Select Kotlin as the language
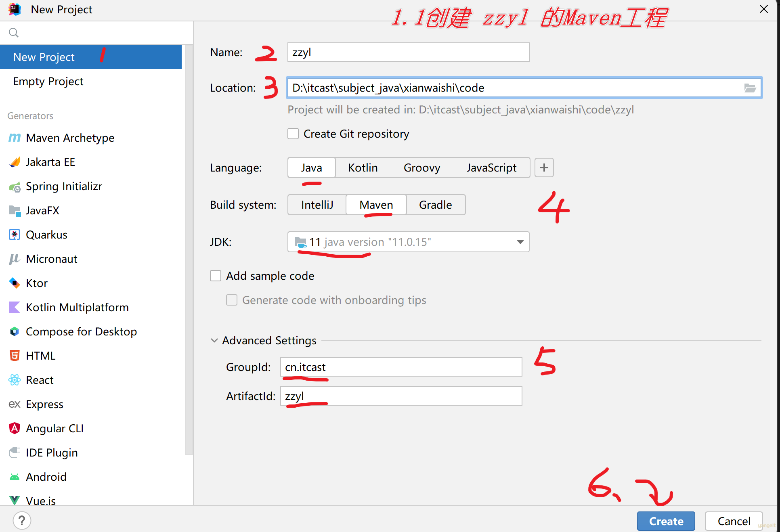The height and width of the screenshot is (532, 780). coord(363,168)
